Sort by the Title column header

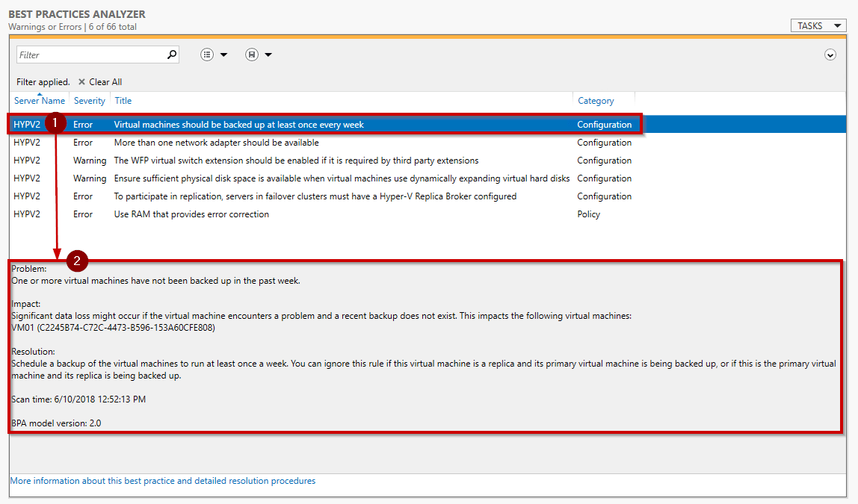coord(123,101)
